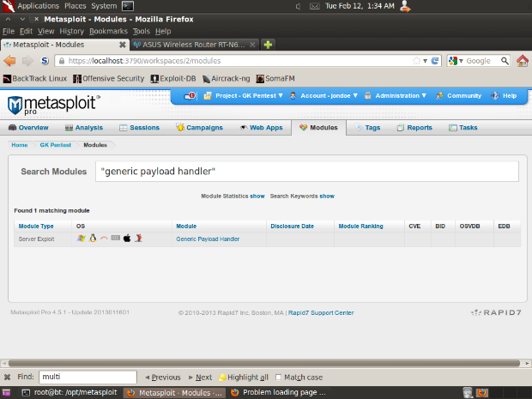Screen dimensions: 532x399
Task: Click the show desktop icon in bottom panel
Action: [x=6, y=393]
